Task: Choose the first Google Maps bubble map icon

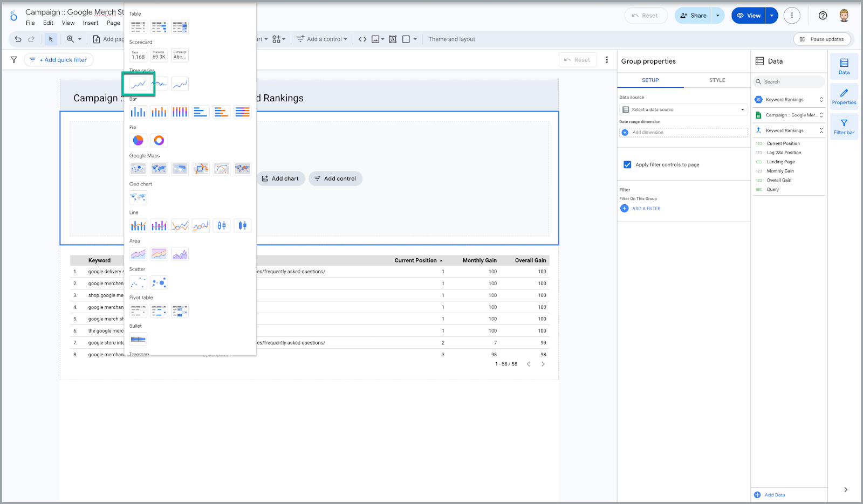Action: tap(138, 169)
